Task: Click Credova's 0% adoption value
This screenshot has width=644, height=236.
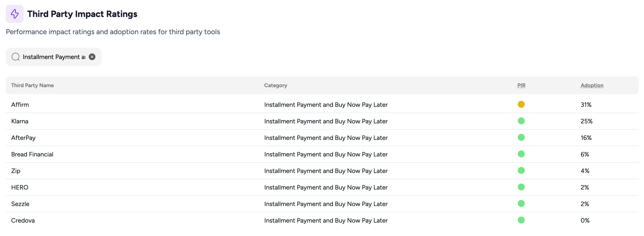Action: pos(585,221)
